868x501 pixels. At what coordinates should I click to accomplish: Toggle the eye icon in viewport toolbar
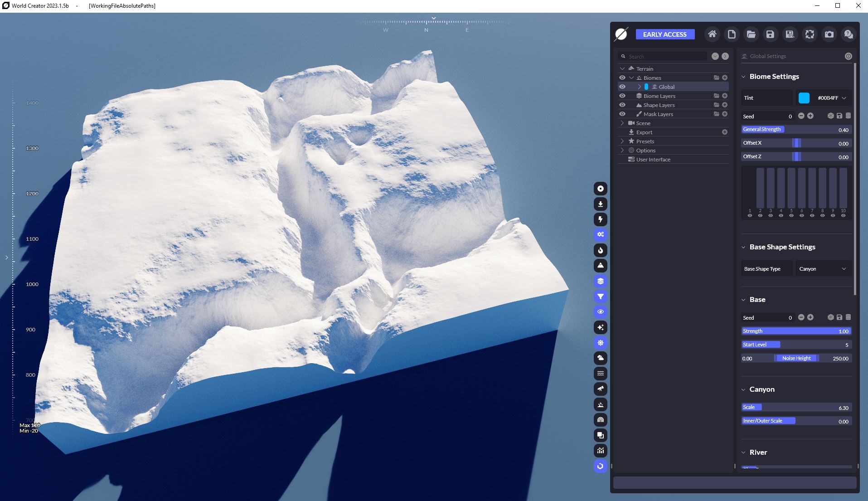click(601, 312)
